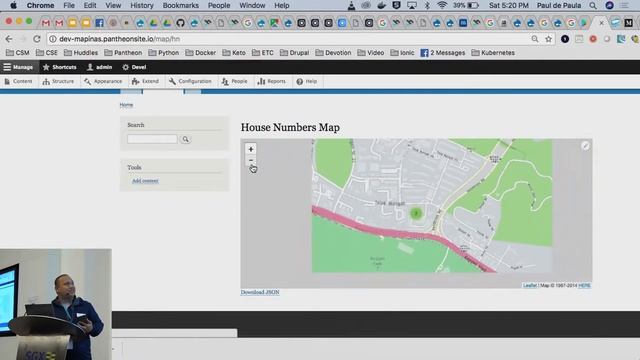Open the Content admin menu
This screenshot has height=360, width=640.
(18, 81)
